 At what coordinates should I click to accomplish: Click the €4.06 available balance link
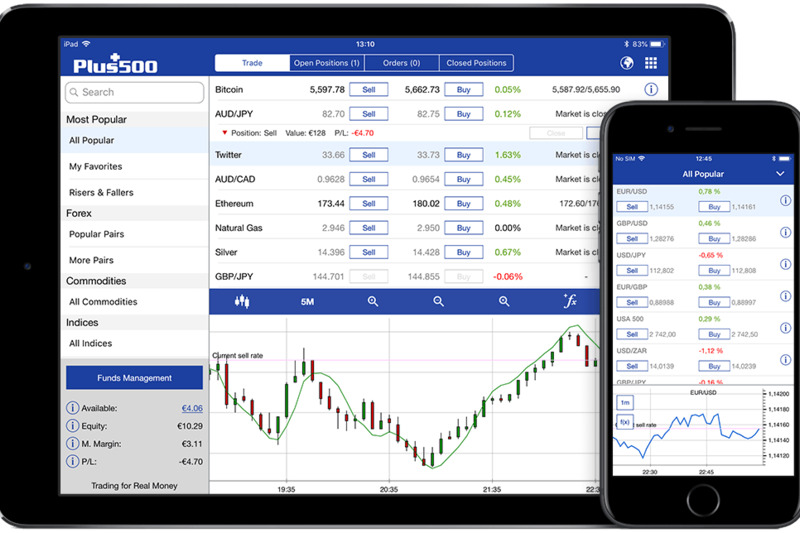pos(192,408)
